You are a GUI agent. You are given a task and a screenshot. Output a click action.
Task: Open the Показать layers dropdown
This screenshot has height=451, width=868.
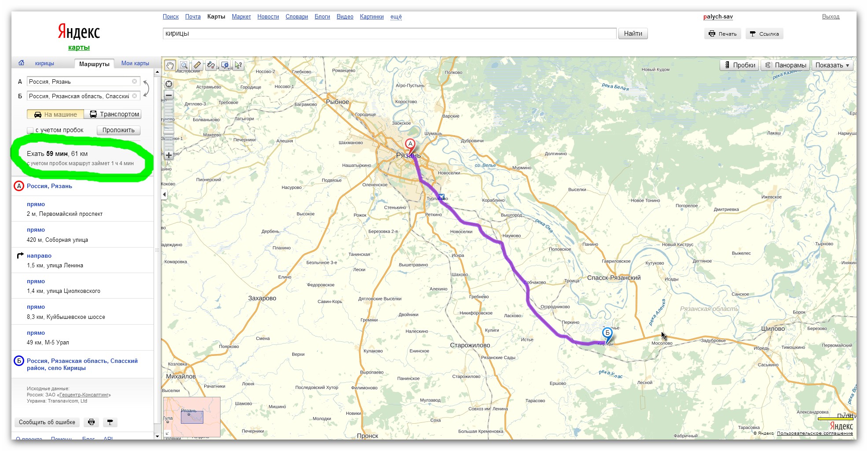[x=832, y=65]
